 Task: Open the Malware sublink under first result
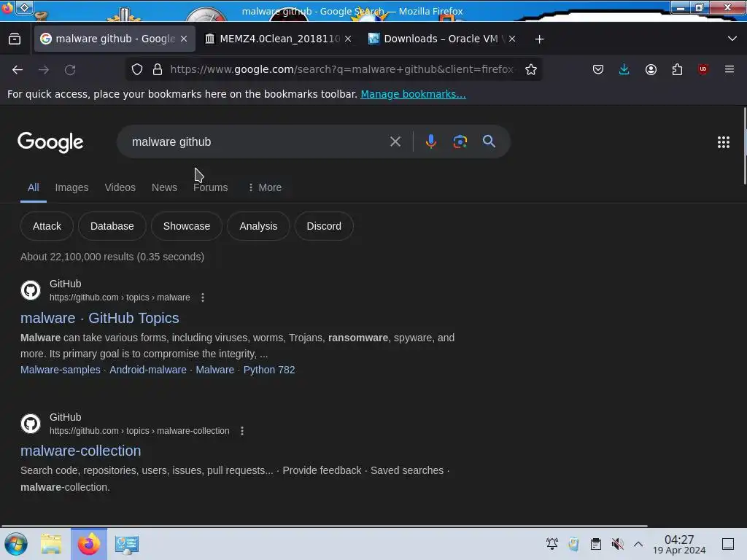pos(215,370)
